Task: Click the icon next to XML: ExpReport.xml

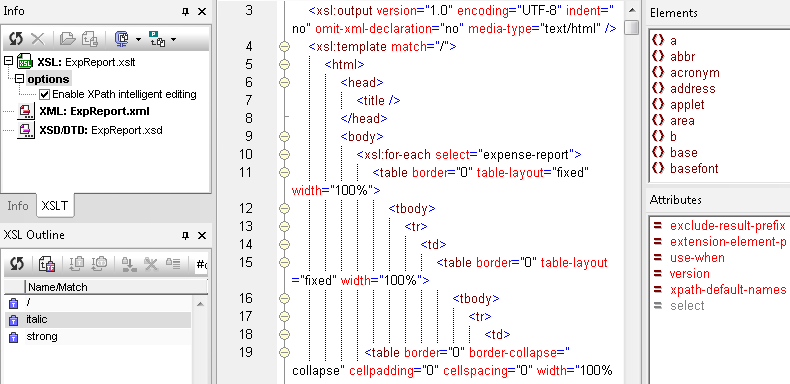Action: click(25, 111)
